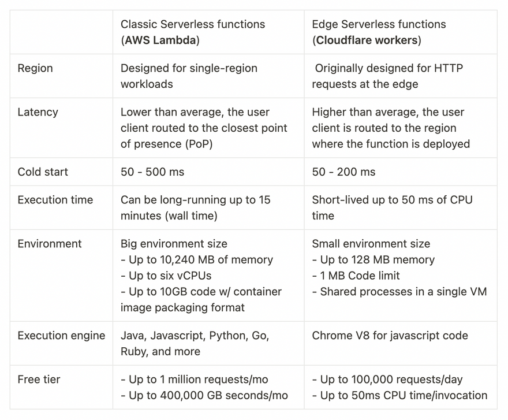Select the "long-running up to 15 minutes" cell

[x=195, y=207]
